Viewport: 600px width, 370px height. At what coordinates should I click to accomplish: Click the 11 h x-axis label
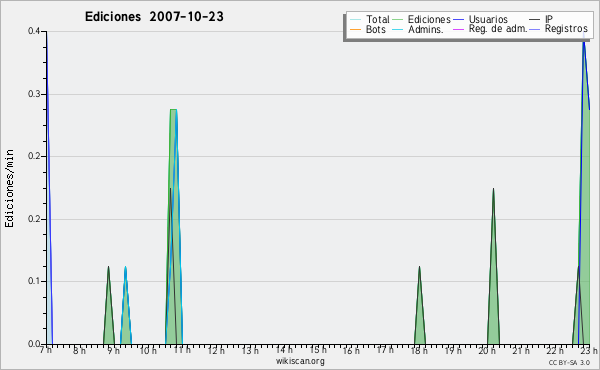182,350
